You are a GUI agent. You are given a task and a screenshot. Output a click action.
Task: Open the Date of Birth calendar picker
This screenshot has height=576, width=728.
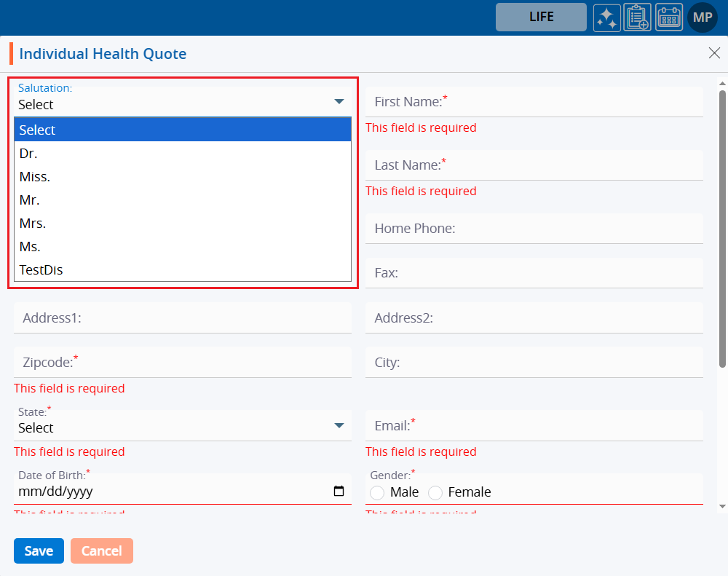point(339,492)
